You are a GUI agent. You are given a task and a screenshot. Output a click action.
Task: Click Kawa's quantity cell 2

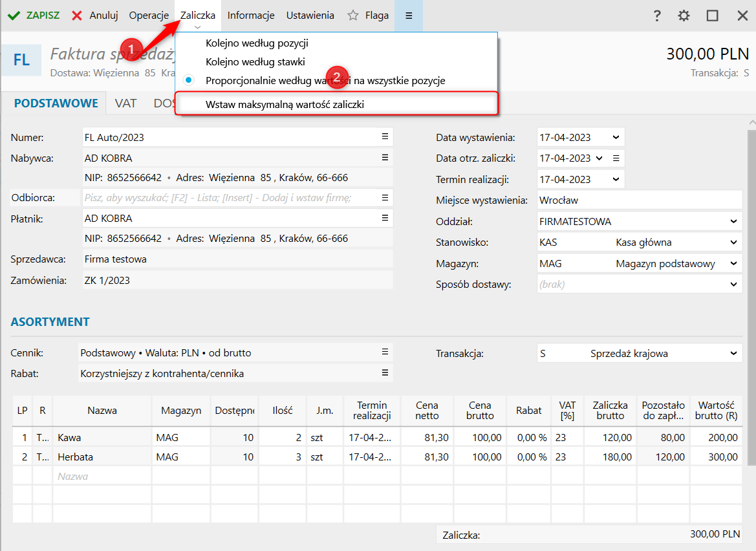point(283,438)
